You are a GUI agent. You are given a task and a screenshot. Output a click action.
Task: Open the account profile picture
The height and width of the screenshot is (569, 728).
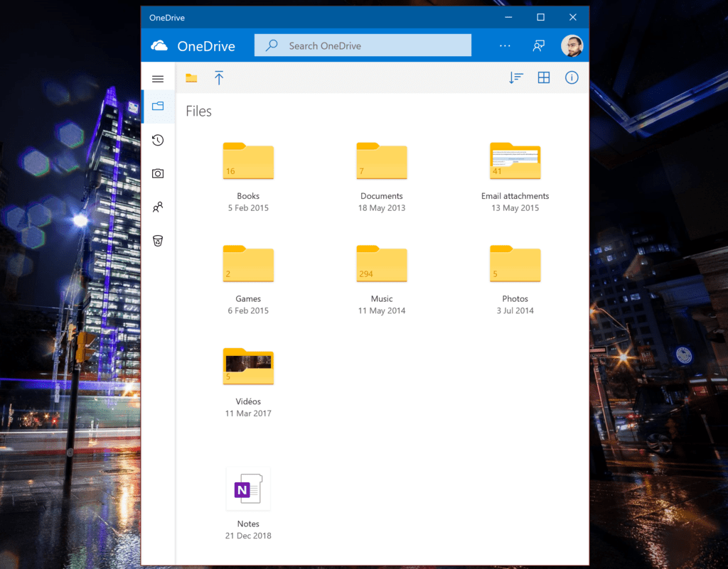572,46
